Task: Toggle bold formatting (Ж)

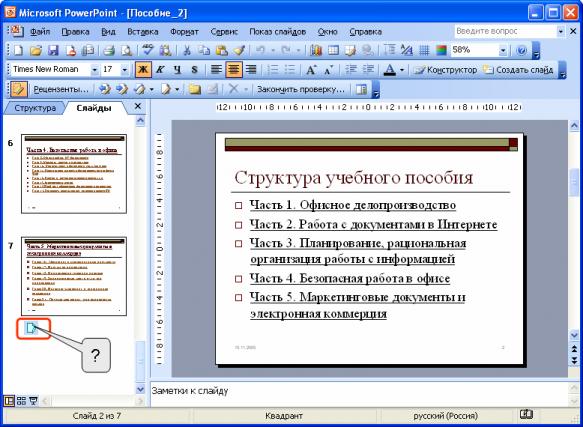Action: click(143, 70)
